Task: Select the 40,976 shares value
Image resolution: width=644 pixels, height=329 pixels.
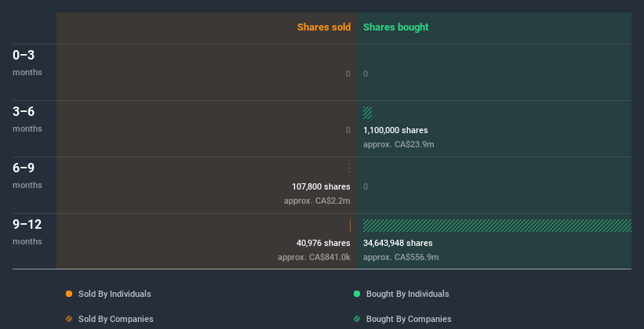Action: click(x=323, y=243)
